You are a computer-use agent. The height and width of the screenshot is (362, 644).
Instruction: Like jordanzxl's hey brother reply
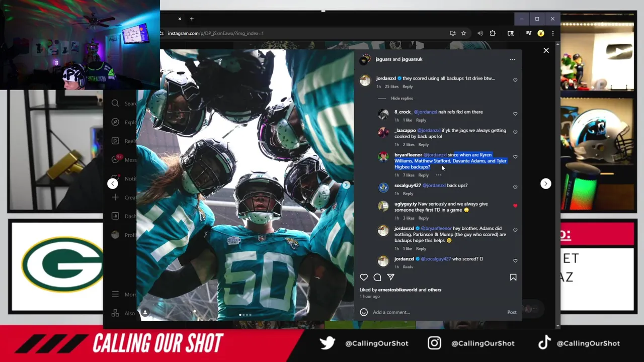point(515,230)
